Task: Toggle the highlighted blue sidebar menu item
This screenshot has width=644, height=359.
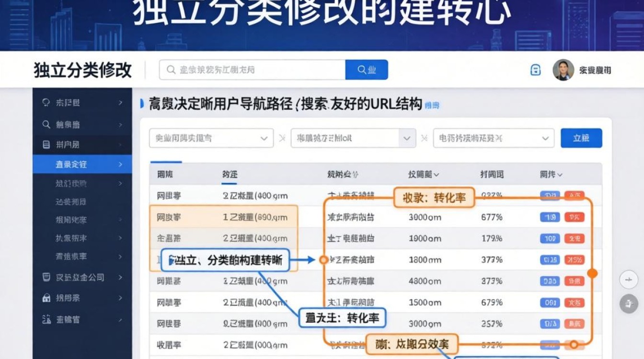Action: pyautogui.click(x=81, y=164)
